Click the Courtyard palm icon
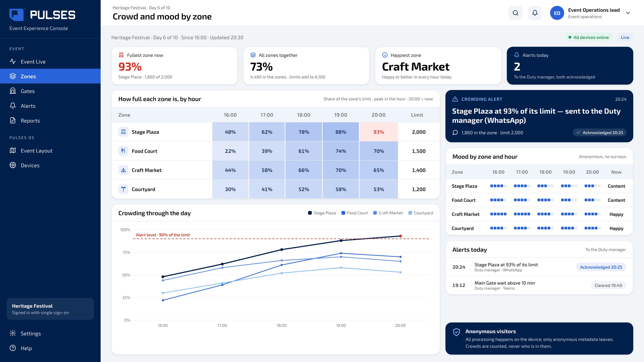 pos(123,189)
